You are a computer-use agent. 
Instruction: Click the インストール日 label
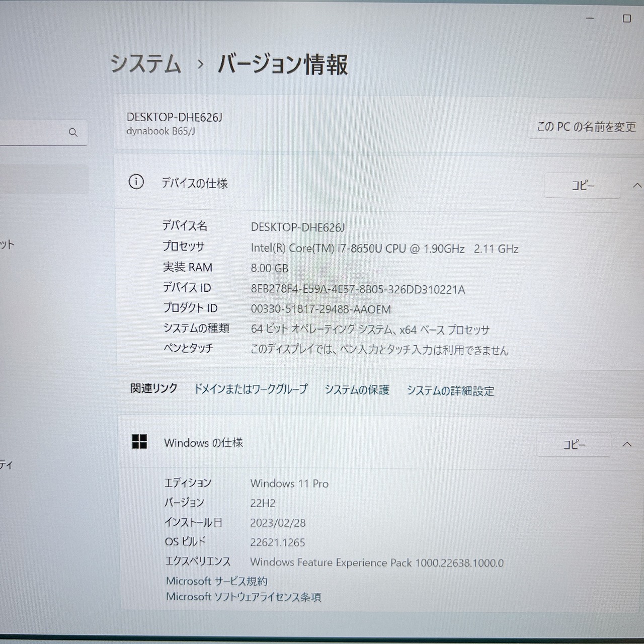point(193,522)
